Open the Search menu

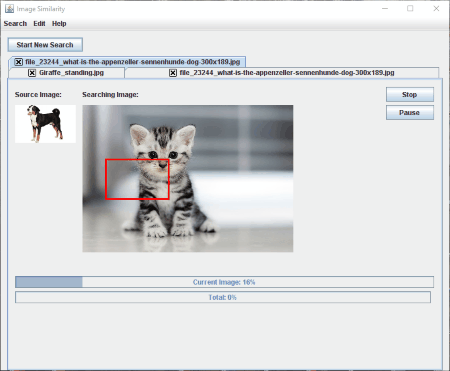point(15,24)
